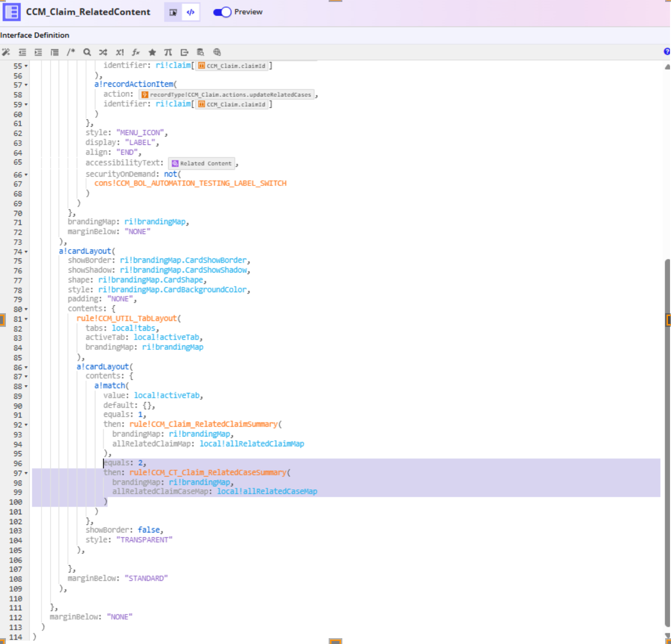The height and width of the screenshot is (644, 671).
Task: Collapse code fold at line 55
Action: click(x=26, y=66)
